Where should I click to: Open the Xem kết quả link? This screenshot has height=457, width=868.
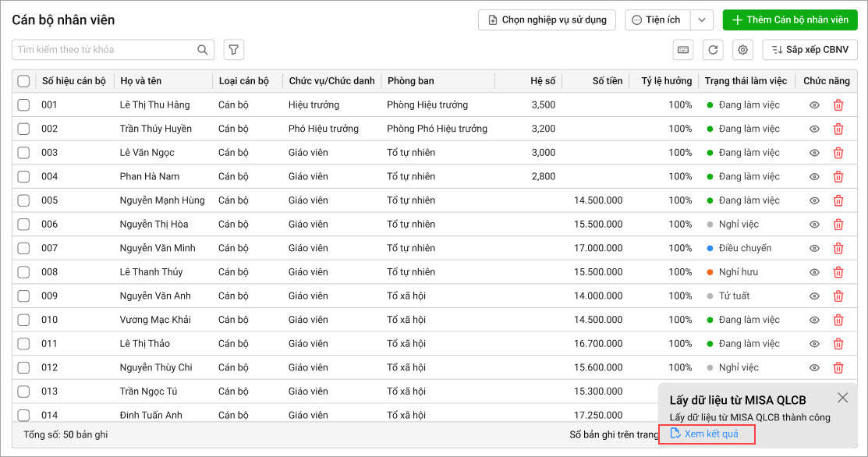[x=710, y=434]
